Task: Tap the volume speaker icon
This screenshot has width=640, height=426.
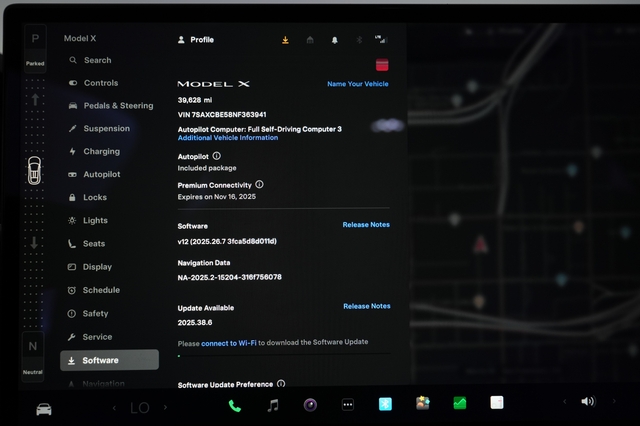Action: (588, 402)
